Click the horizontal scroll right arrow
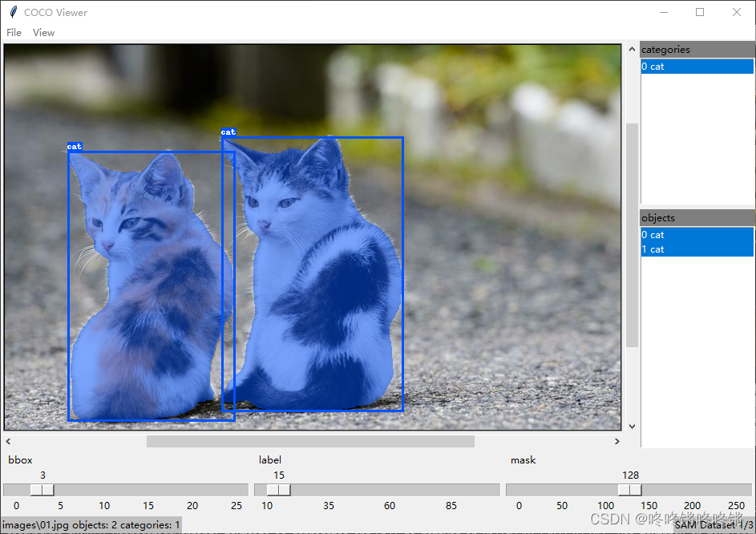Image resolution: width=756 pixels, height=534 pixels. coord(617,441)
